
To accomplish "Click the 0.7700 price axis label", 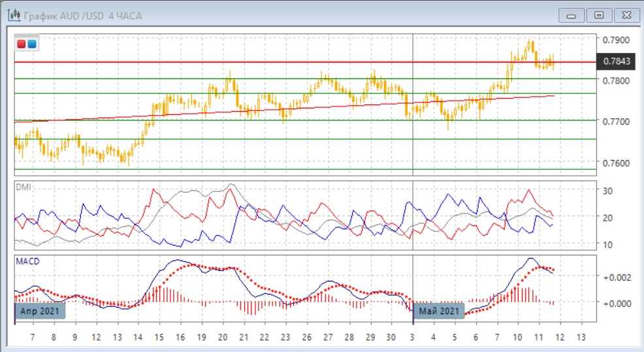I will click(616, 121).
